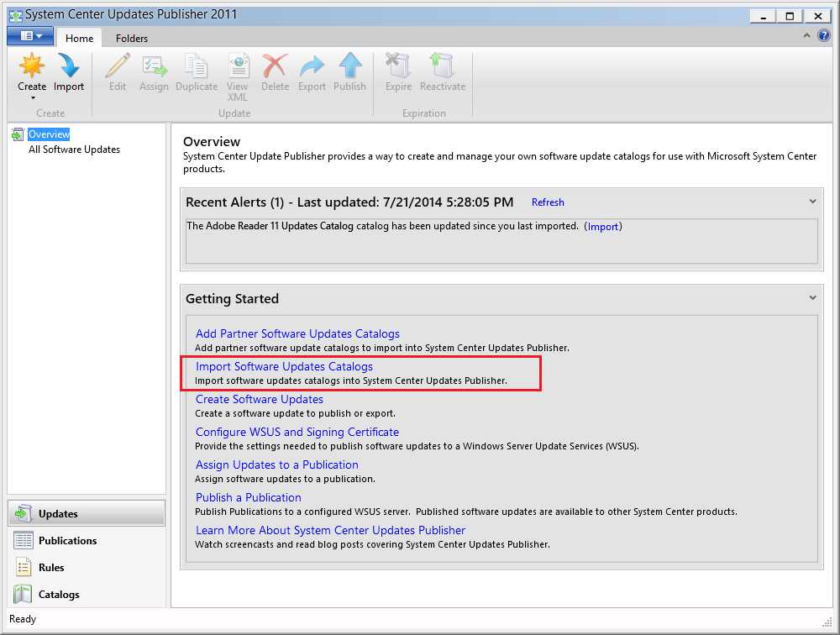Click the Export arrow icon

312,66
